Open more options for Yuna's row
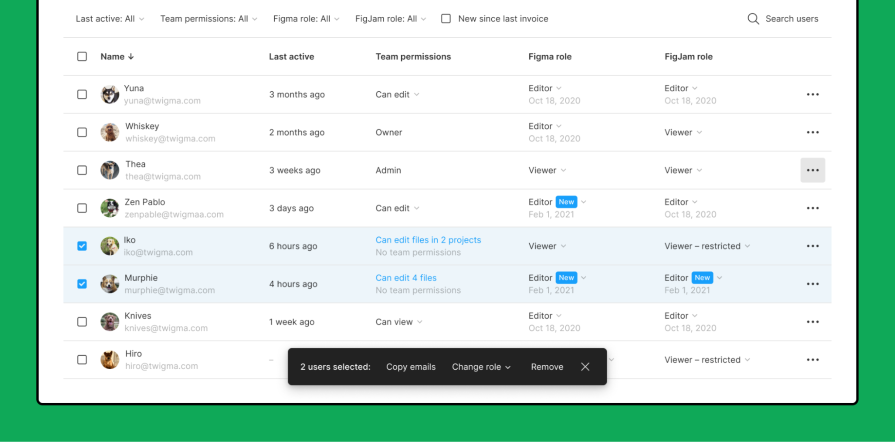This screenshot has width=895, height=442. click(812, 94)
